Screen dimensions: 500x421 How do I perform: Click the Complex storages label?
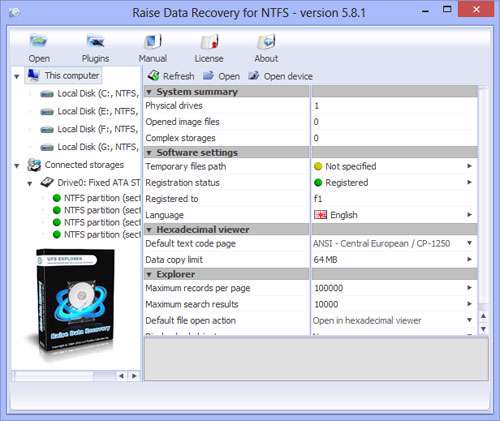[180, 138]
